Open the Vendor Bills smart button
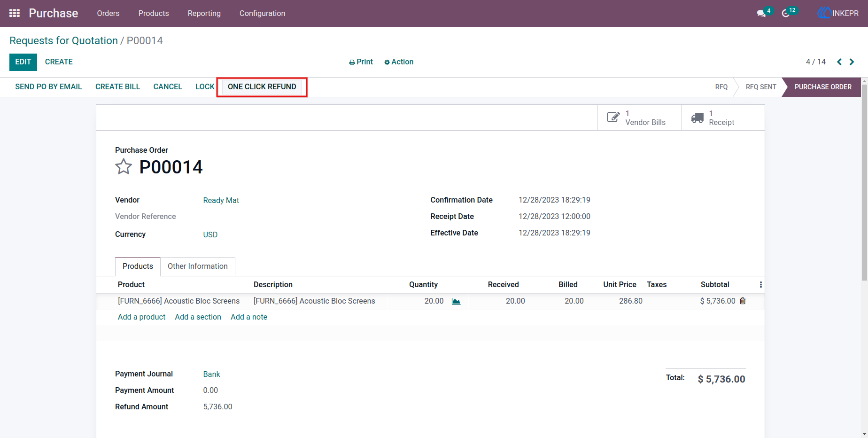Image resolution: width=868 pixels, height=438 pixels. (x=639, y=117)
